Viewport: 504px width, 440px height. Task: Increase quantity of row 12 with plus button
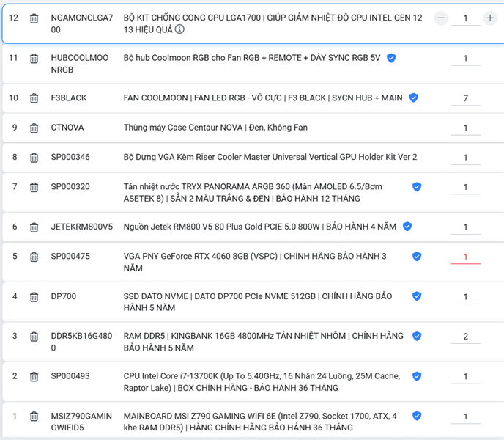coord(490,18)
